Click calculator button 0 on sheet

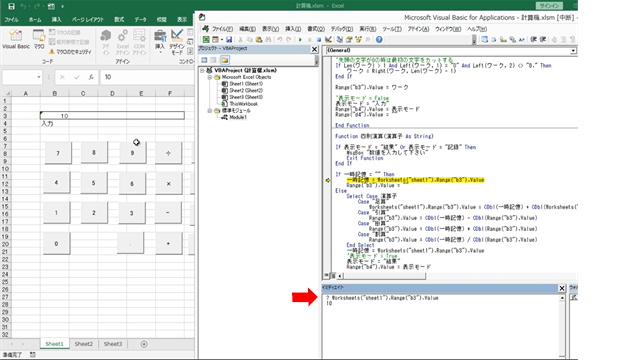pos(56,244)
